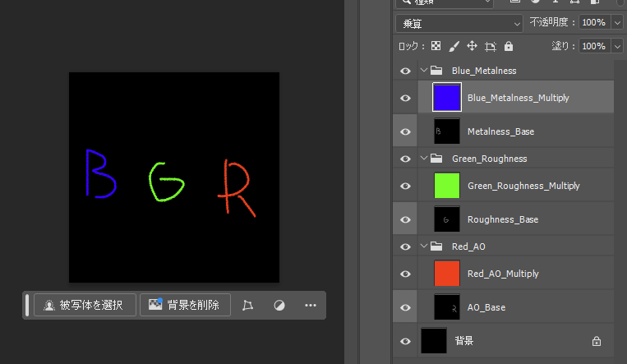This screenshot has height=364, width=627.
Task: Click the AO_Base layer thumbnail
Action: [x=447, y=306]
